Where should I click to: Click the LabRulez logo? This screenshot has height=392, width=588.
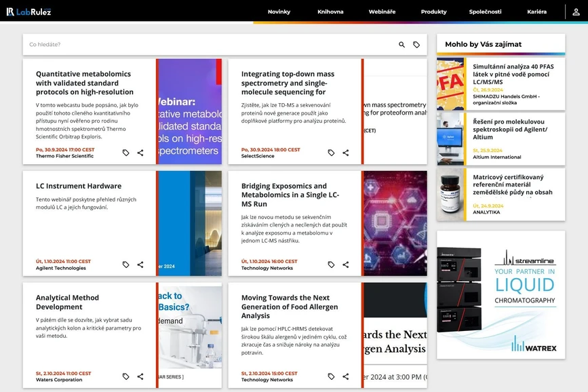28,12
